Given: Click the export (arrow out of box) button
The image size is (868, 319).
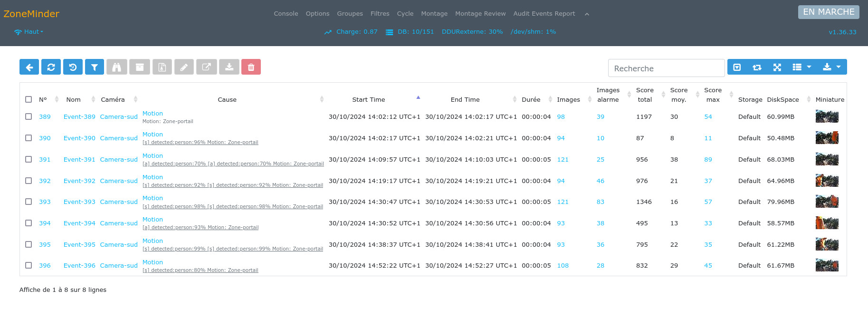Looking at the screenshot, I should (x=207, y=67).
